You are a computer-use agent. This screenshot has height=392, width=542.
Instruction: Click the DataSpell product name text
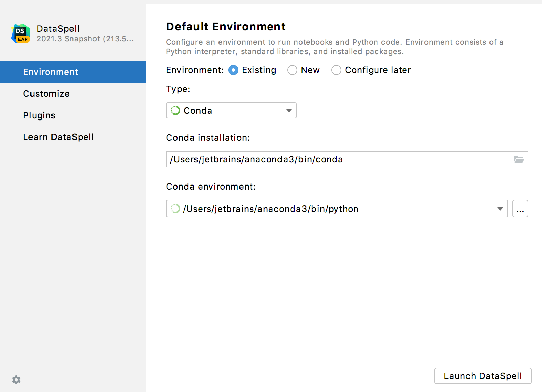pyautogui.click(x=58, y=29)
